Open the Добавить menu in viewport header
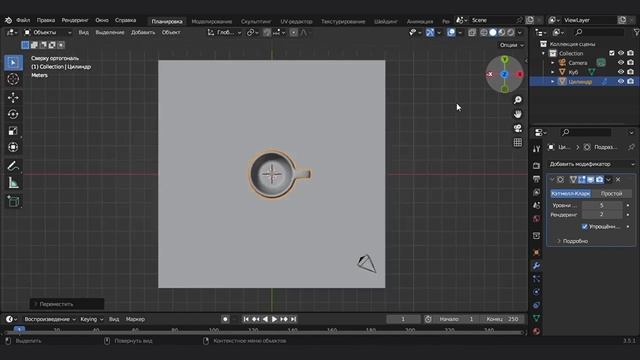Viewport: 640px width, 360px height. coord(143,32)
